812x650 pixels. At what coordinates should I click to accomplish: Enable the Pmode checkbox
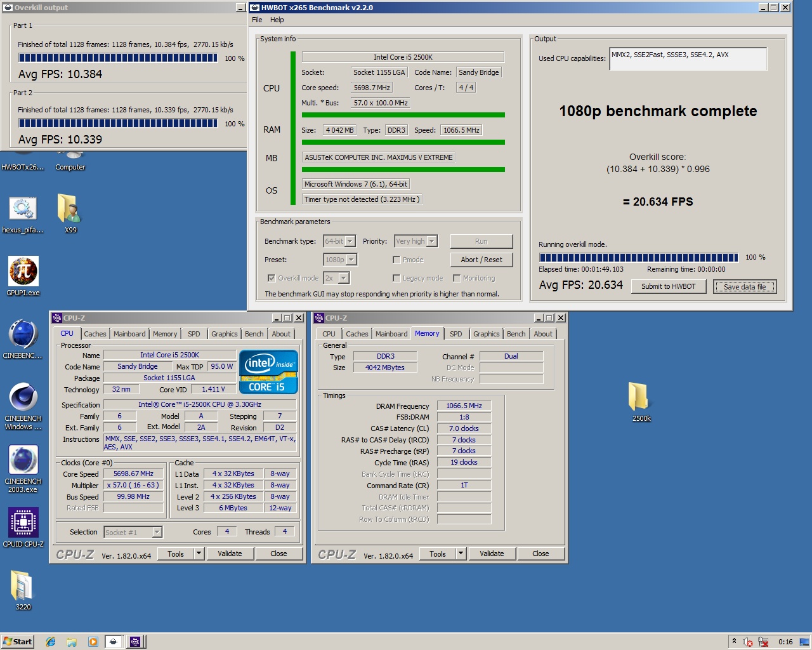coord(396,260)
